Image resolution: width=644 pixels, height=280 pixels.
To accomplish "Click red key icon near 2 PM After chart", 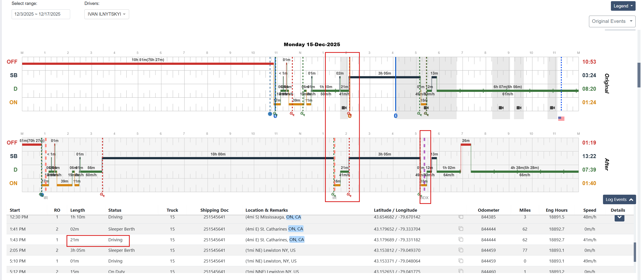I will click(349, 195).
